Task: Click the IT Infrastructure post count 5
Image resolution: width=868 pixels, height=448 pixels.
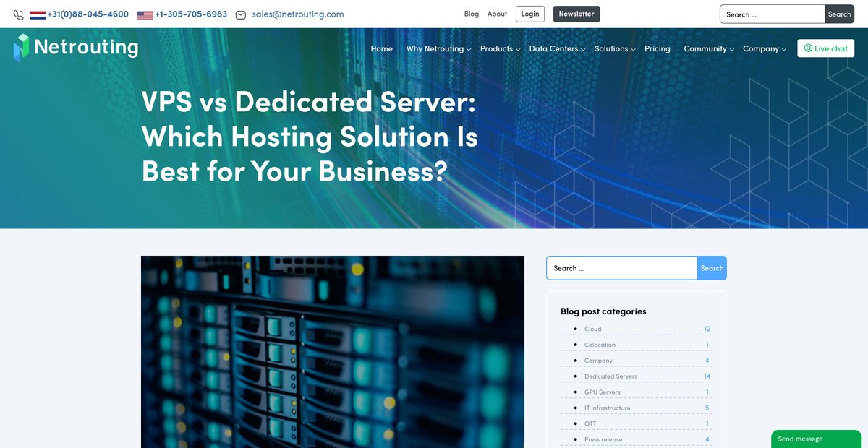Action: [x=707, y=408]
